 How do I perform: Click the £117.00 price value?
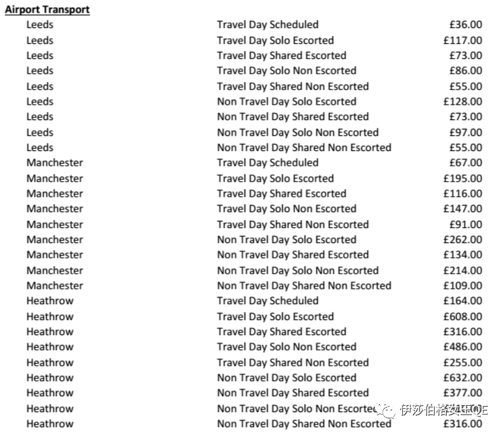(463, 40)
